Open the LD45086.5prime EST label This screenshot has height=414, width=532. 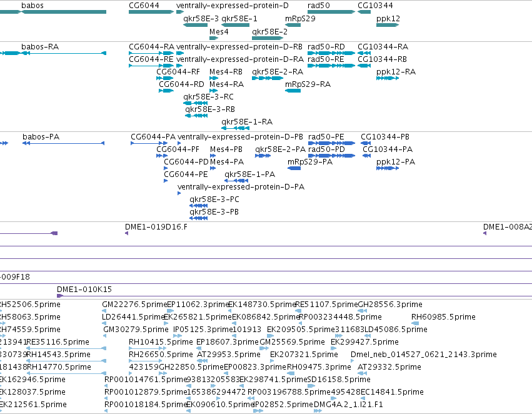click(x=396, y=330)
